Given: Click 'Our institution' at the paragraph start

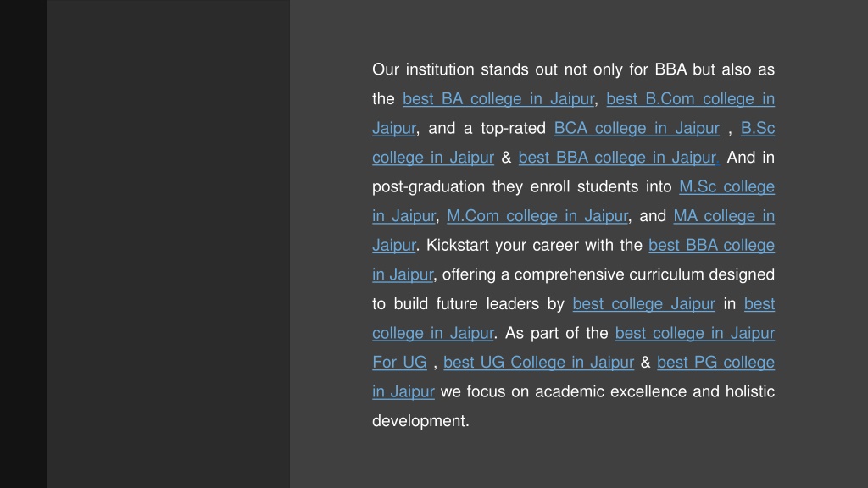Looking at the screenshot, I should click(423, 69).
